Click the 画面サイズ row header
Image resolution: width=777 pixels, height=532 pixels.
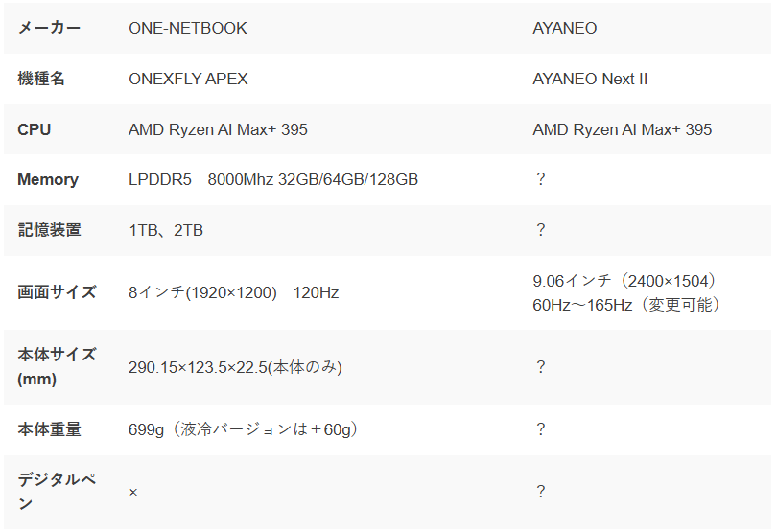(x=57, y=292)
